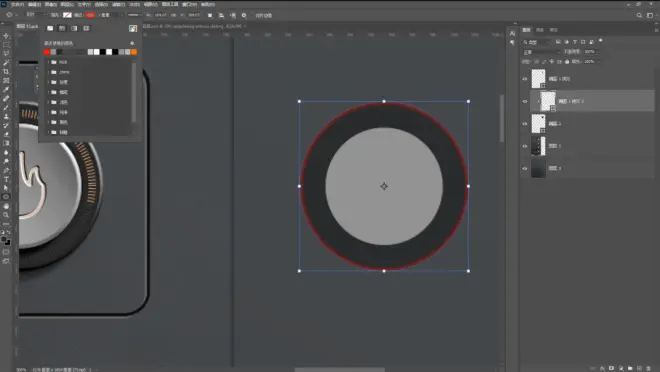The image size is (660, 372).
Task: Select the Horizontal Type tool
Action: tap(6, 179)
